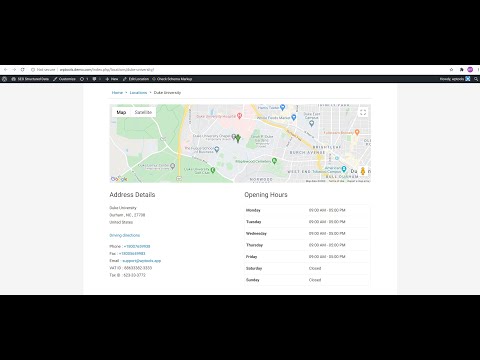Open the Howdy user account menu
The width and height of the screenshot is (480, 360).
point(455,79)
